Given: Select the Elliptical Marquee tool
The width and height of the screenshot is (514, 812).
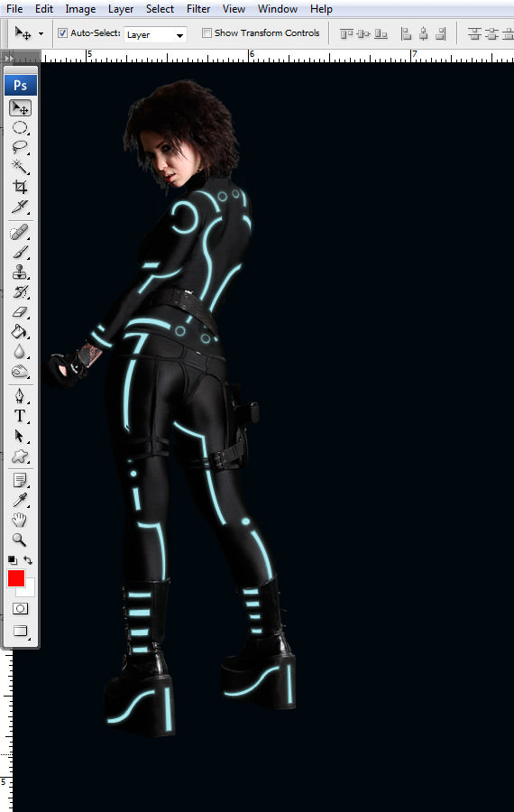Looking at the screenshot, I should coord(20,127).
